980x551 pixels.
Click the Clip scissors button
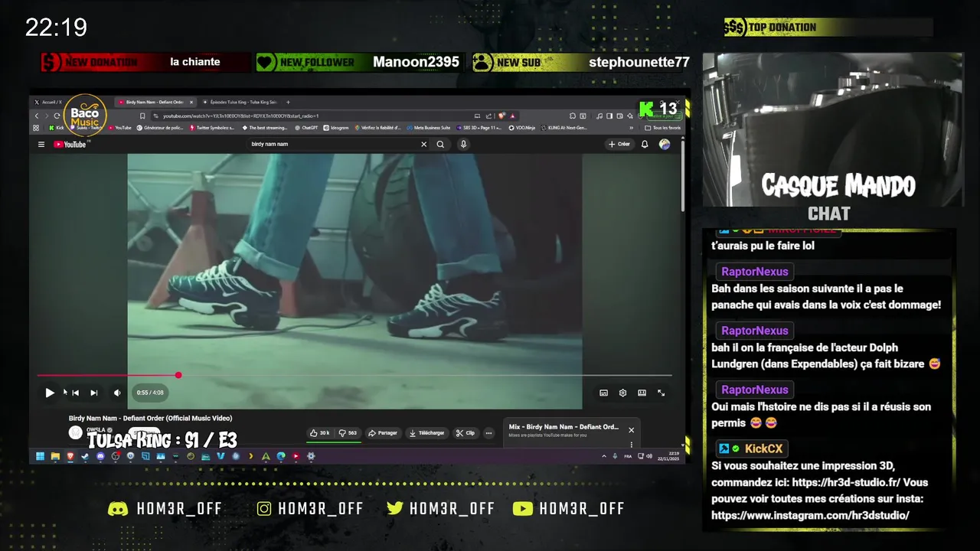pyautogui.click(x=465, y=433)
